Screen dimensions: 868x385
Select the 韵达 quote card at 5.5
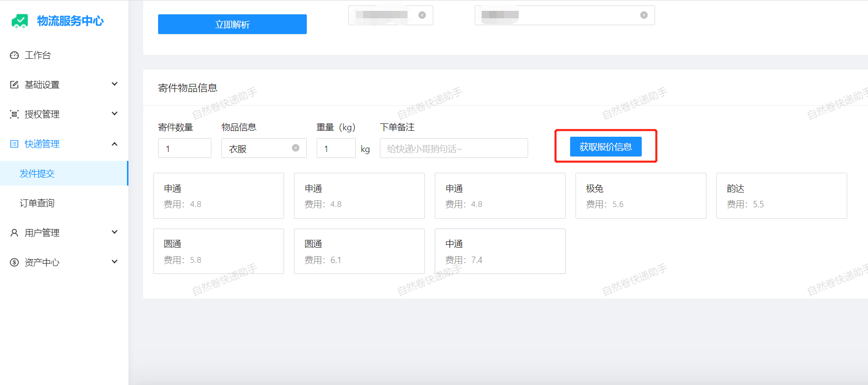[x=781, y=196]
